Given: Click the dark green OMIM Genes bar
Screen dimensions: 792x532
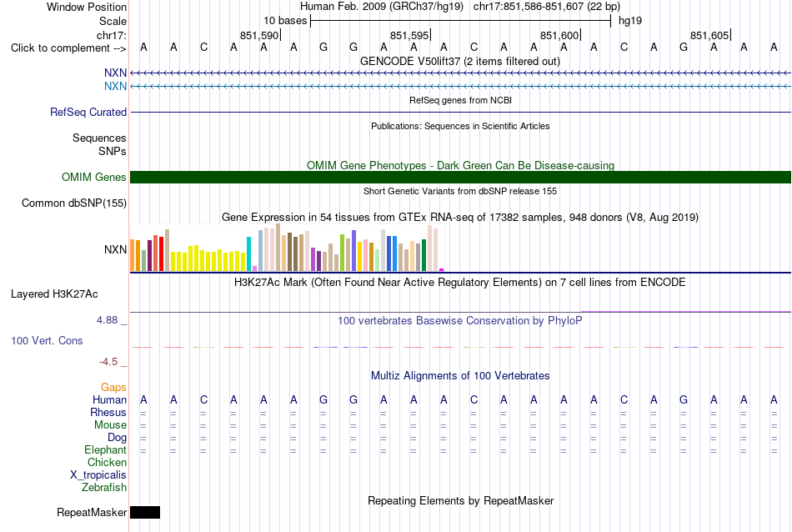Looking at the screenshot, I should 460,178.
